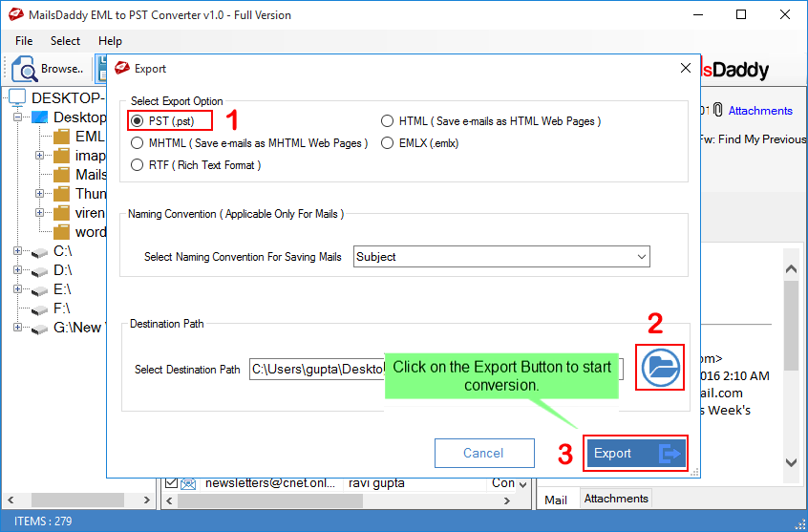
Task: Click the mail list scroll down arrow
Action: tap(523, 484)
